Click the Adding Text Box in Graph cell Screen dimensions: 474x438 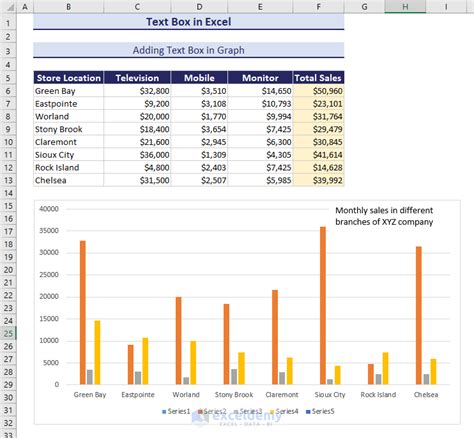(x=189, y=50)
